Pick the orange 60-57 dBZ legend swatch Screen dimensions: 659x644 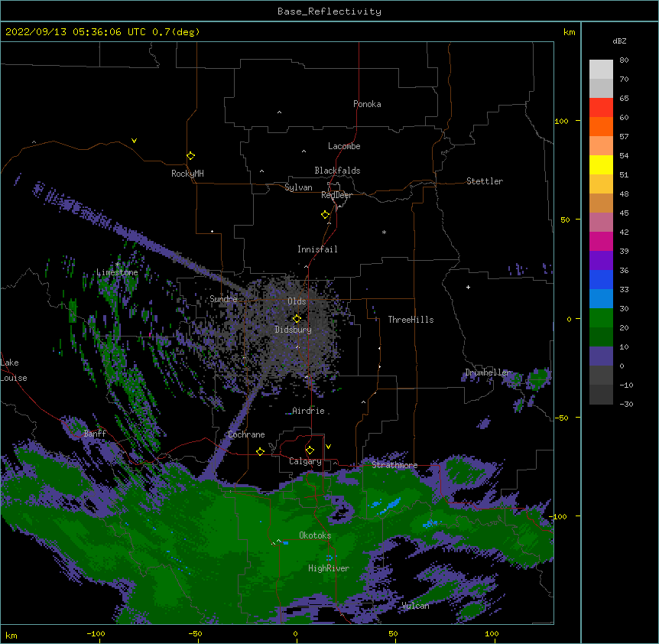point(601,126)
